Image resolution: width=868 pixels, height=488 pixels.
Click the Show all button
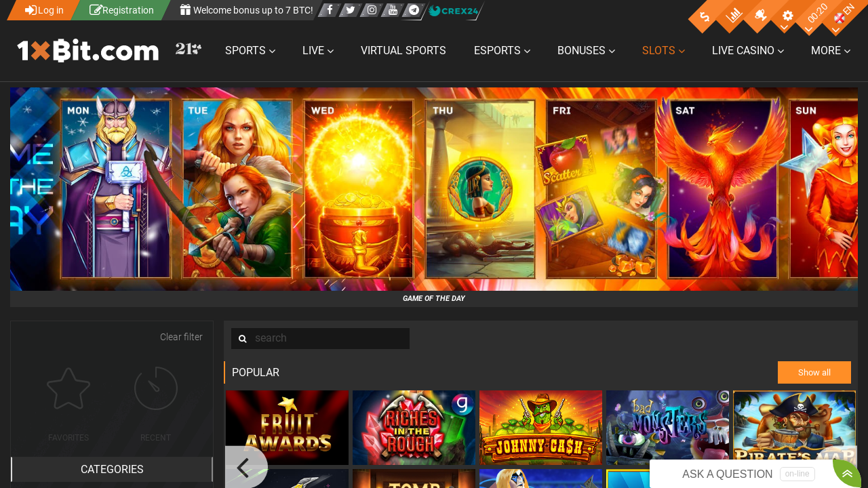[814, 373]
